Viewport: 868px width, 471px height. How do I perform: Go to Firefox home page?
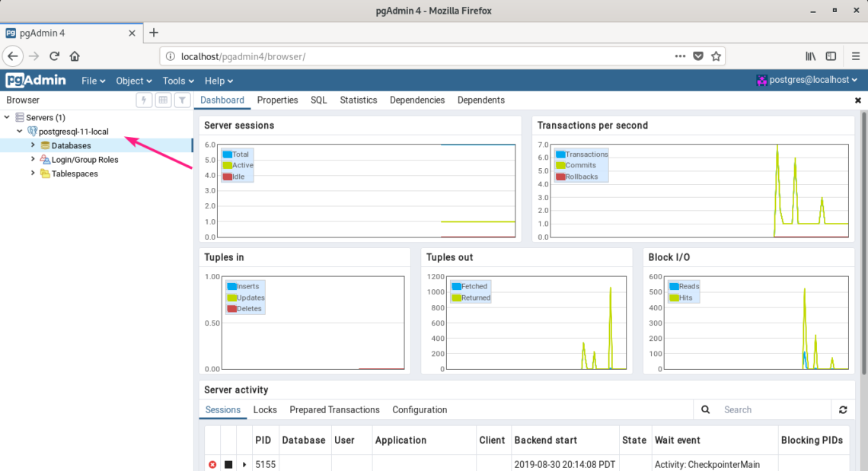coord(75,56)
